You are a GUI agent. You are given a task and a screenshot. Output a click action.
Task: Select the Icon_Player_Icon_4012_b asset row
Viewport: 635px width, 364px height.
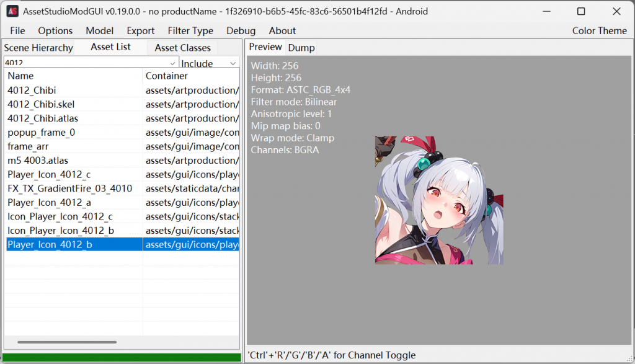click(122, 231)
